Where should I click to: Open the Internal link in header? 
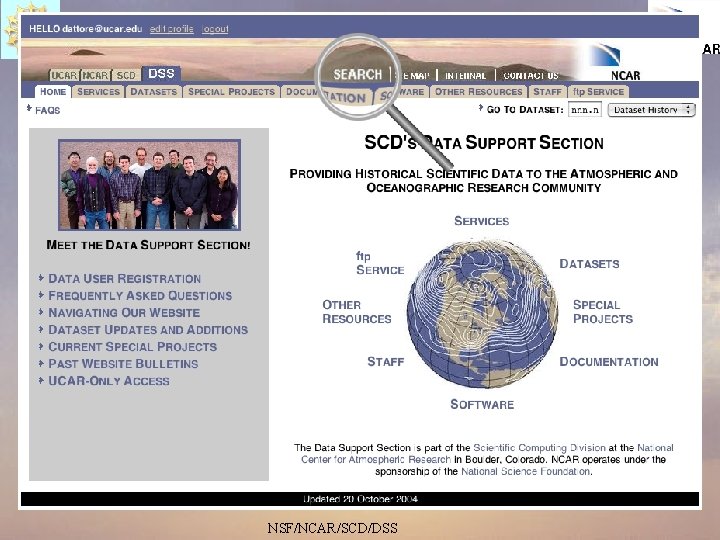point(465,76)
